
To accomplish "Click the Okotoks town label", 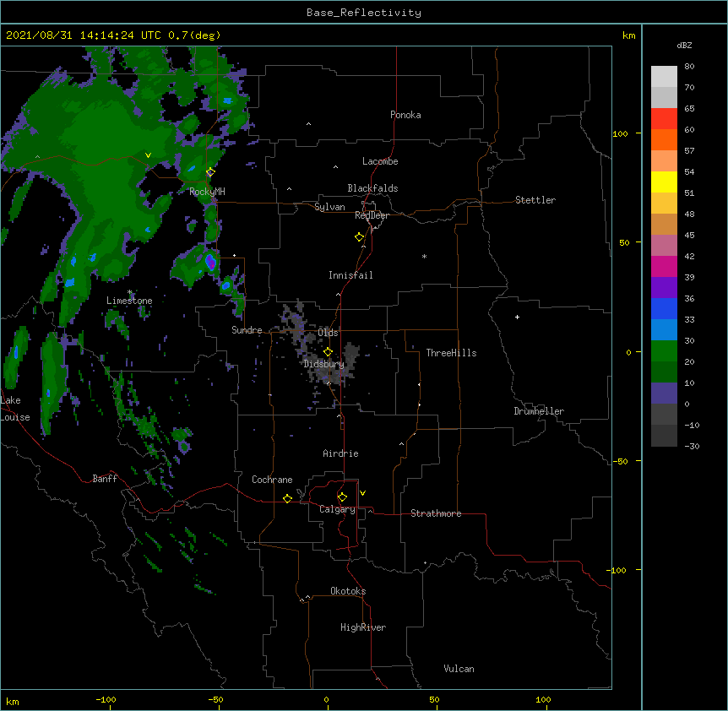I will tap(348, 591).
